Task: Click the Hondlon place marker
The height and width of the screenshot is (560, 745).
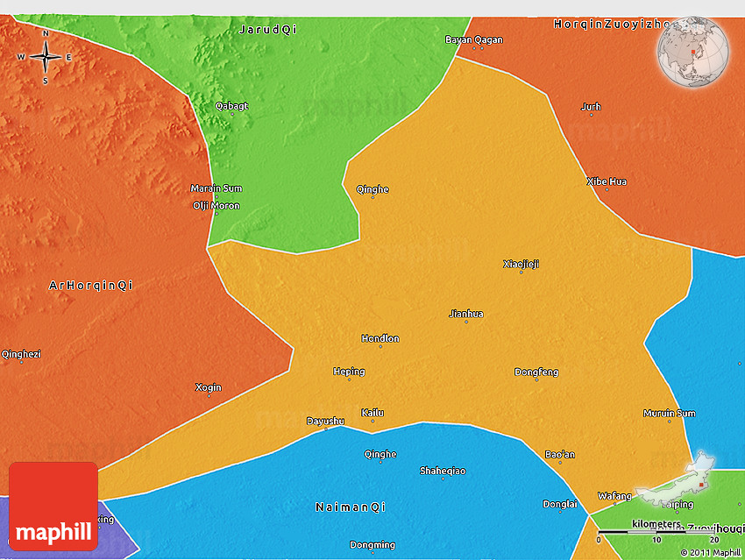Action: click(380, 346)
